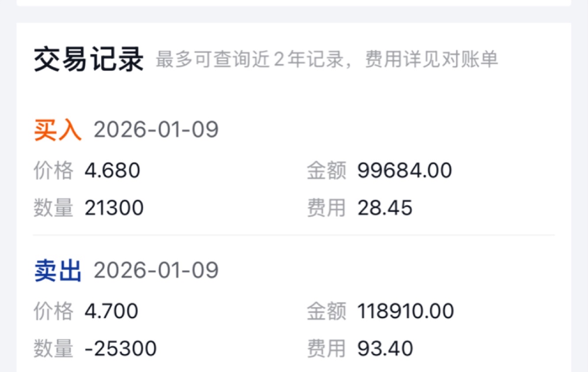The image size is (588, 372).
Task: Click the sell amount 118910.00
Action: (406, 311)
